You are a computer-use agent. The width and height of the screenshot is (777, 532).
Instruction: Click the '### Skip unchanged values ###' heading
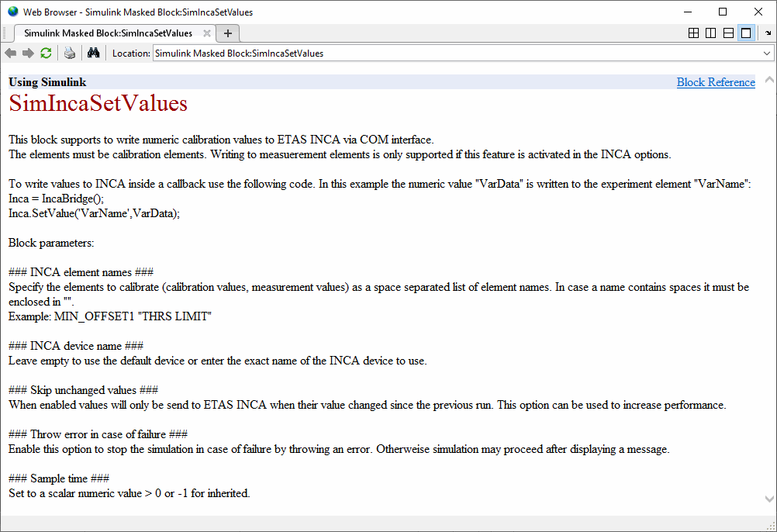83,390
